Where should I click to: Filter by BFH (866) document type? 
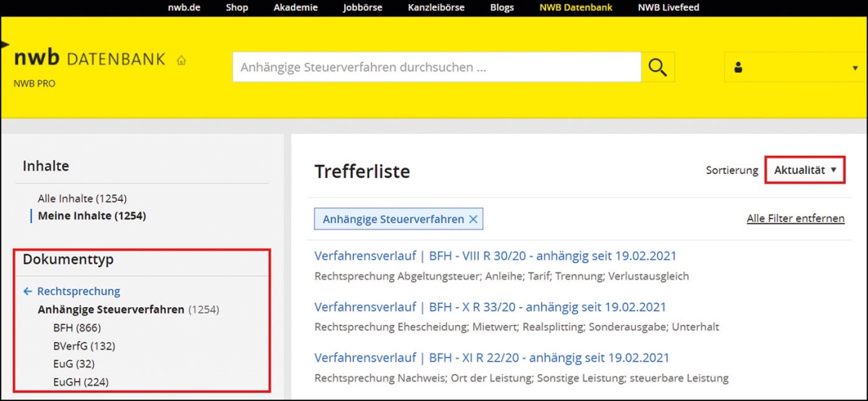(77, 327)
